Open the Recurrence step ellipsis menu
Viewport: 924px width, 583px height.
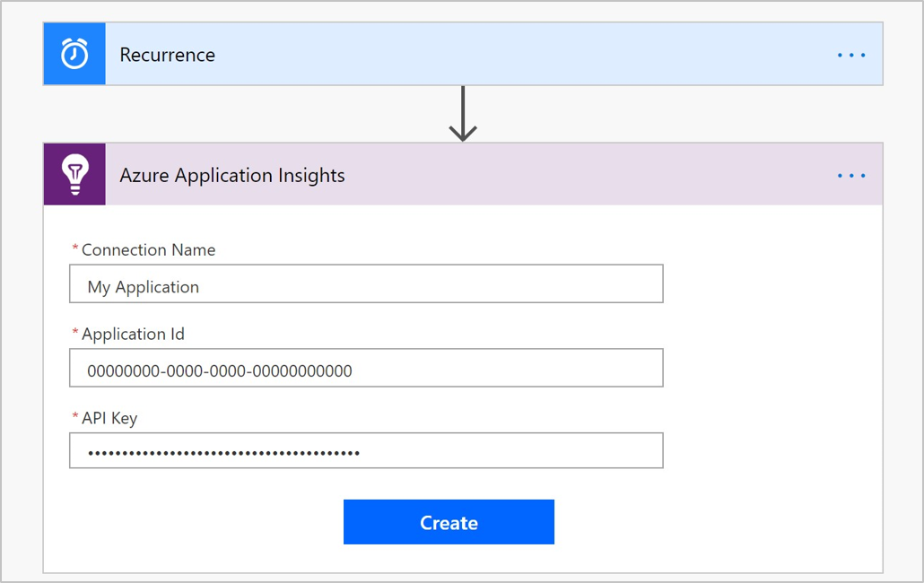click(x=851, y=56)
